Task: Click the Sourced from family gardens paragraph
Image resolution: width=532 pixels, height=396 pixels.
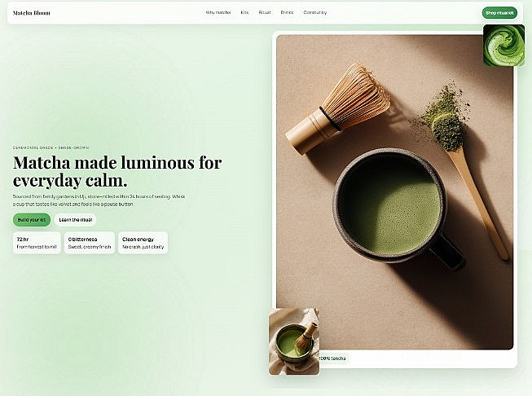Action: point(99,200)
